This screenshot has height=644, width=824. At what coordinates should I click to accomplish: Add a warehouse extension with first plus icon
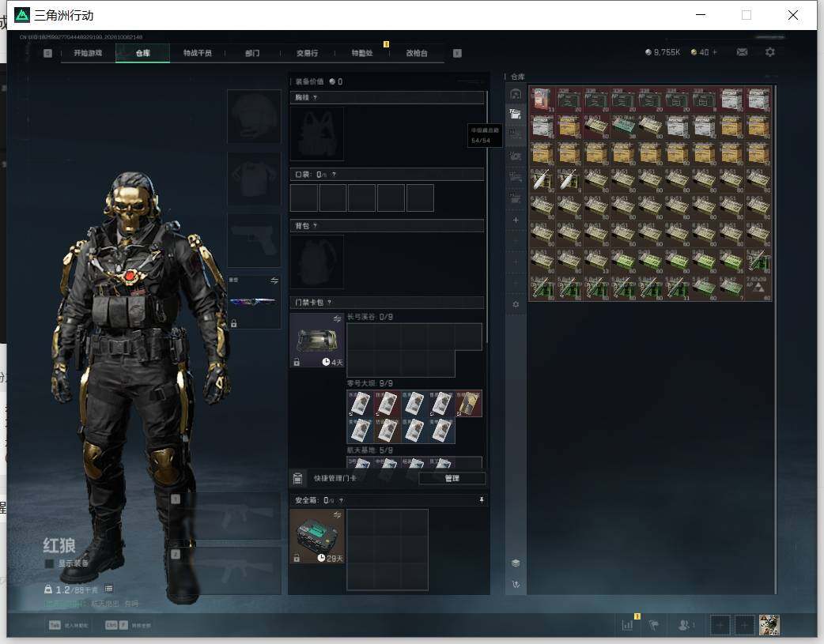[516, 220]
